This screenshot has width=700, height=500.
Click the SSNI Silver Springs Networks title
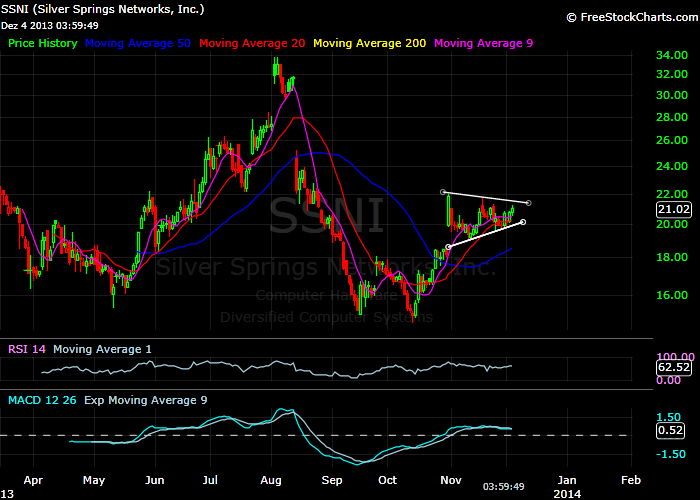tap(104, 9)
